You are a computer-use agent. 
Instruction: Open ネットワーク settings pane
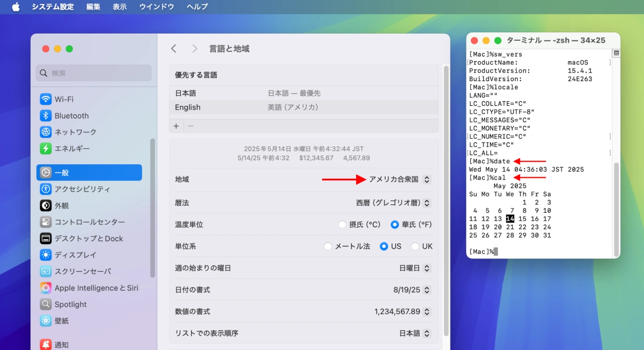[x=75, y=132]
